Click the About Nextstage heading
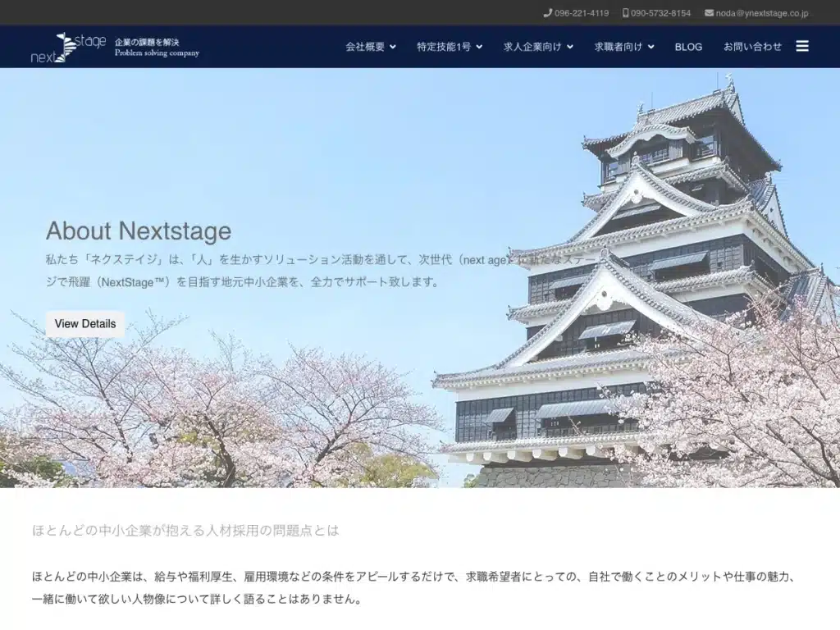Viewport: 840px width, 630px height. click(x=139, y=231)
